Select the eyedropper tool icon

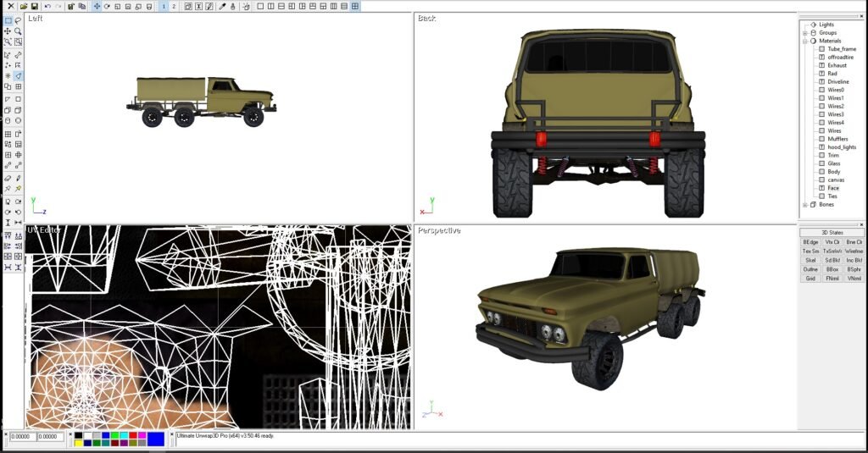click(x=222, y=6)
